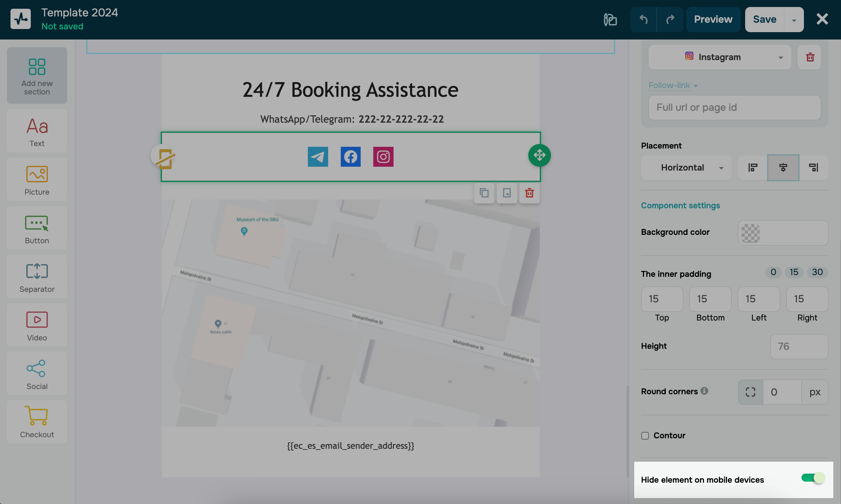Click the undo arrow icon
This screenshot has width=841, height=504.
click(643, 20)
